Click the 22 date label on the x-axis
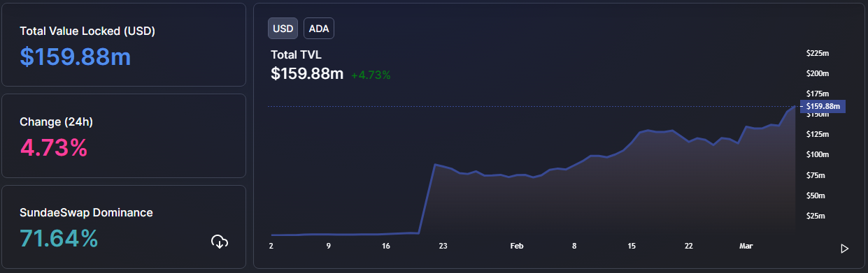 (x=689, y=246)
